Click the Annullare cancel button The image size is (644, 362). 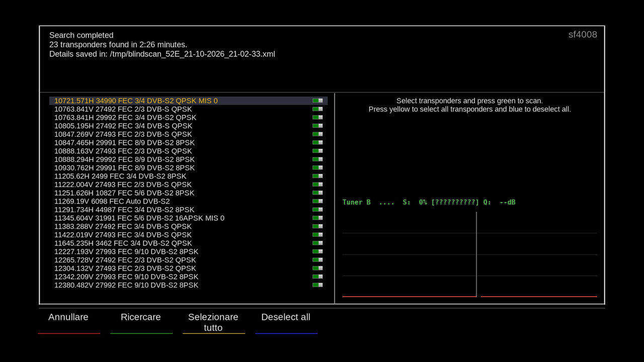point(68,317)
